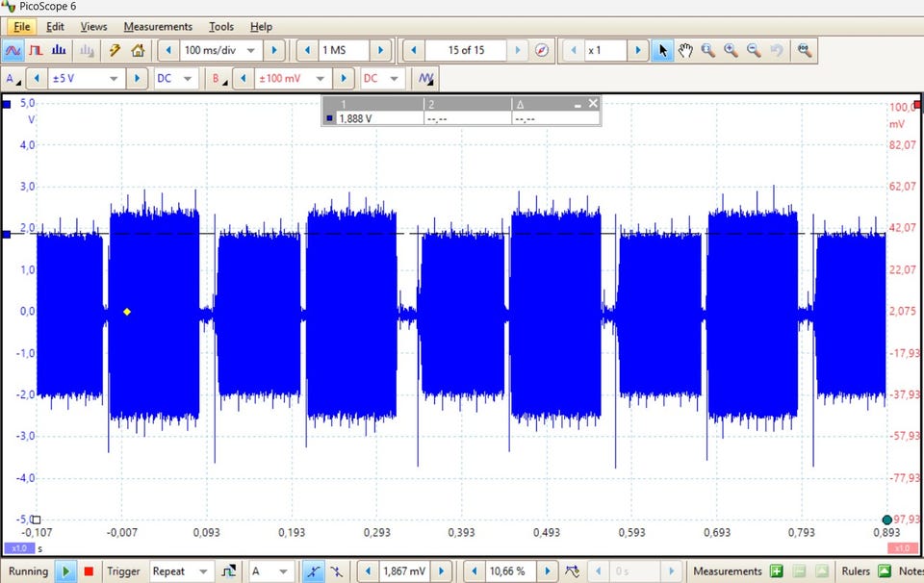924x583 pixels.
Task: Click the Home icon in toolbar
Action: pyautogui.click(x=138, y=50)
